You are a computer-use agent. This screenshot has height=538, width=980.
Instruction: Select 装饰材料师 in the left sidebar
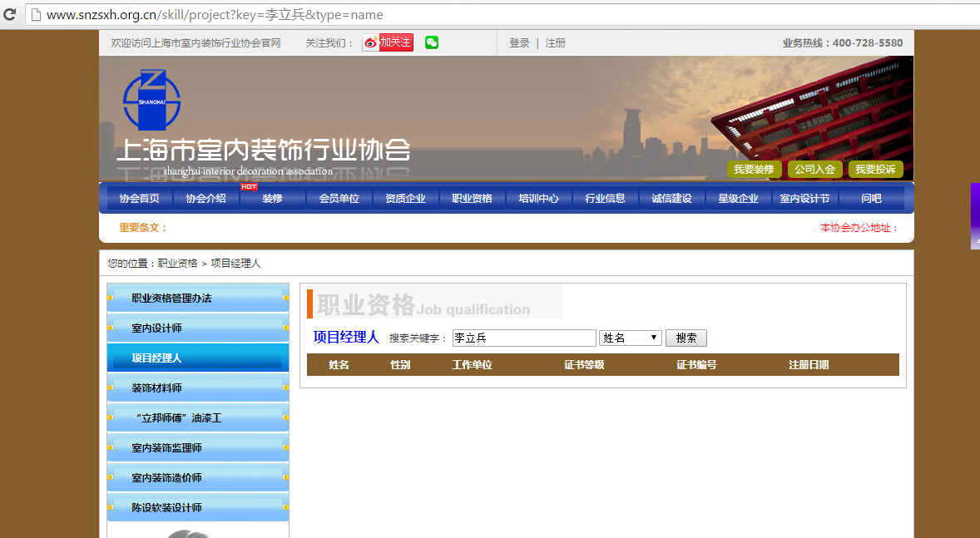[x=156, y=388]
